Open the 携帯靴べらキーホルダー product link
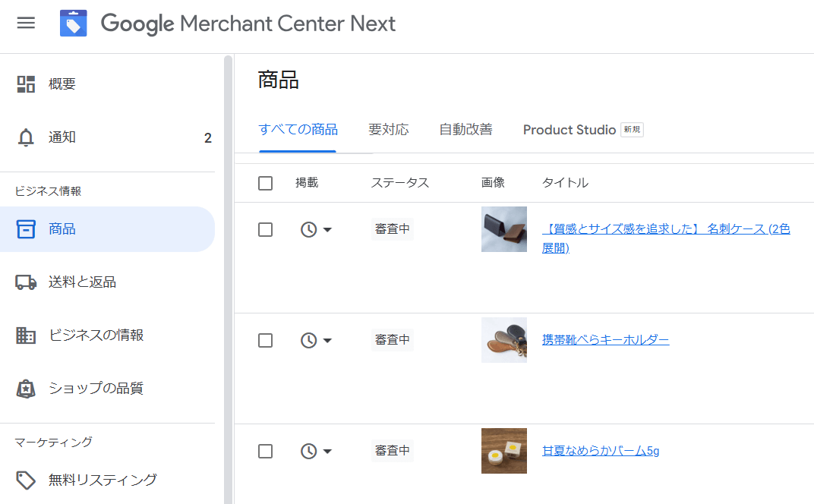Viewport: 814px width, 504px height. click(605, 339)
